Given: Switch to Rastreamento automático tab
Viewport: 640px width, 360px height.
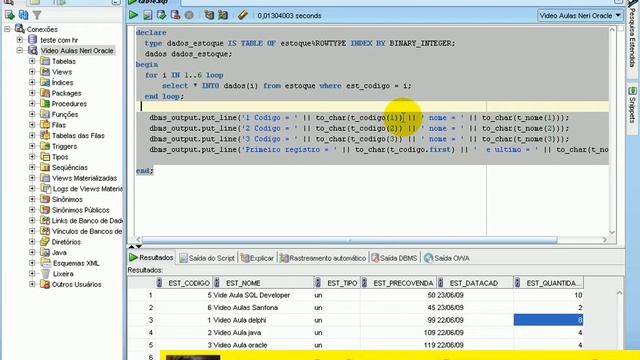Looking at the screenshot, I should click(323, 258).
